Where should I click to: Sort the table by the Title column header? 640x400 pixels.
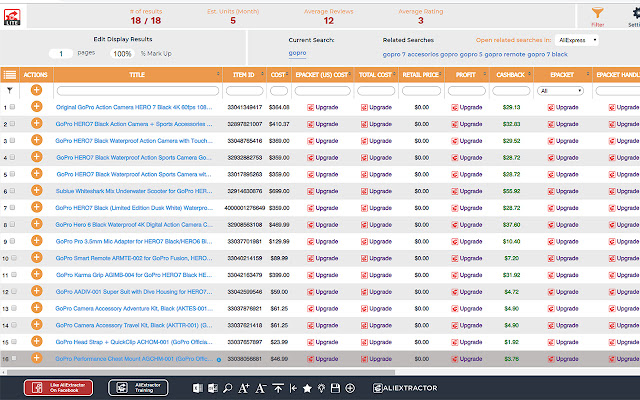click(137, 74)
